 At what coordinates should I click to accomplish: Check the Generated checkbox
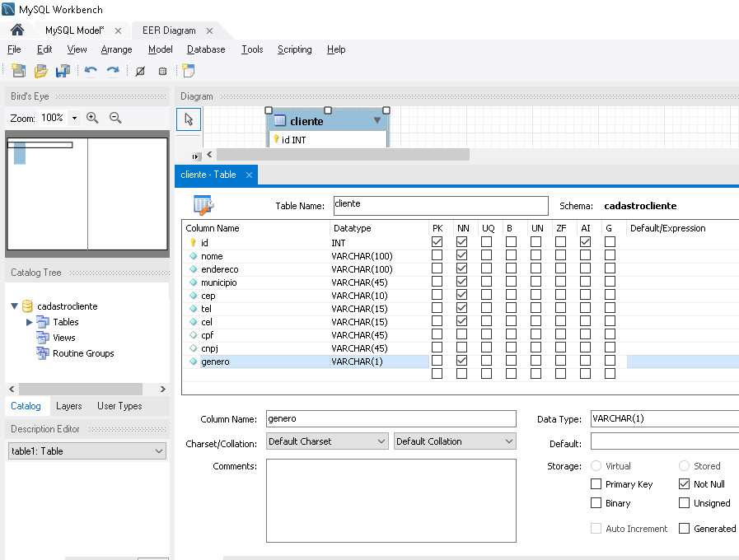click(x=684, y=528)
